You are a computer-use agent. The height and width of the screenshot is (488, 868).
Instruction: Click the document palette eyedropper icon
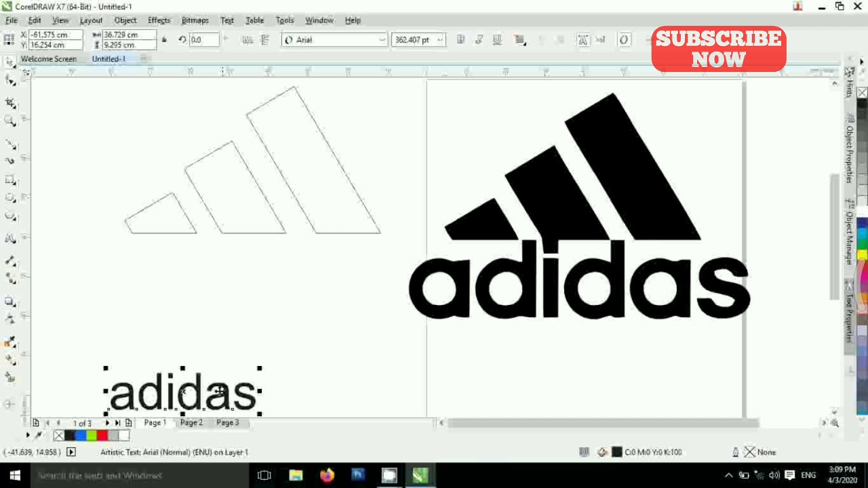point(39,435)
